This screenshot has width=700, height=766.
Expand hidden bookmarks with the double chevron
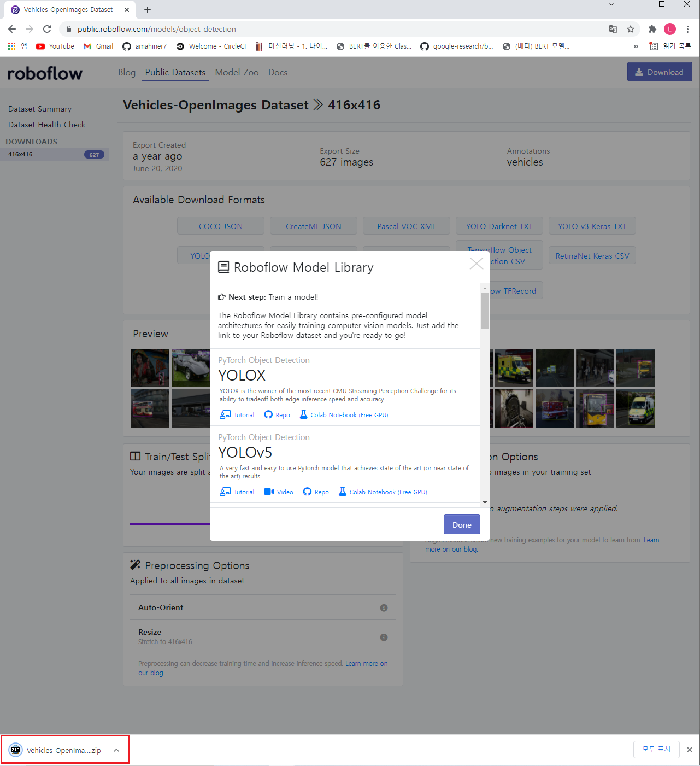click(x=636, y=46)
